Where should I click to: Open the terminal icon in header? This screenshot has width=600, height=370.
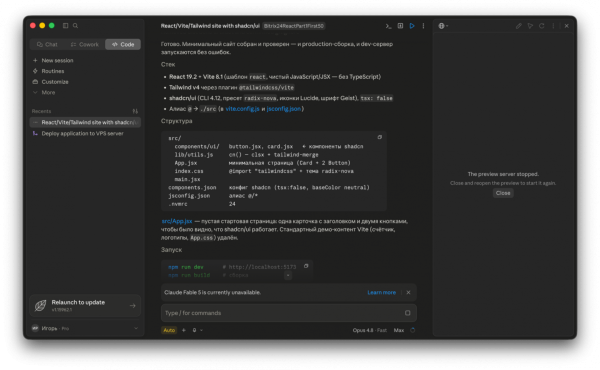(x=388, y=26)
